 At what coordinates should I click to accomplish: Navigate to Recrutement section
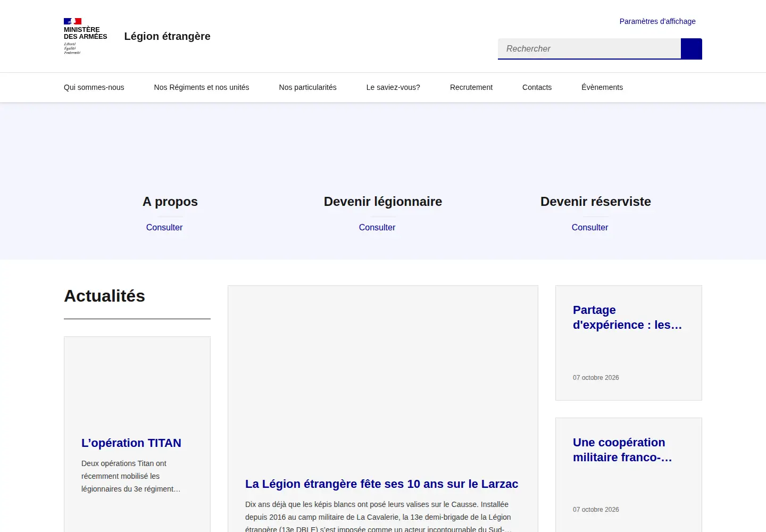[471, 87]
